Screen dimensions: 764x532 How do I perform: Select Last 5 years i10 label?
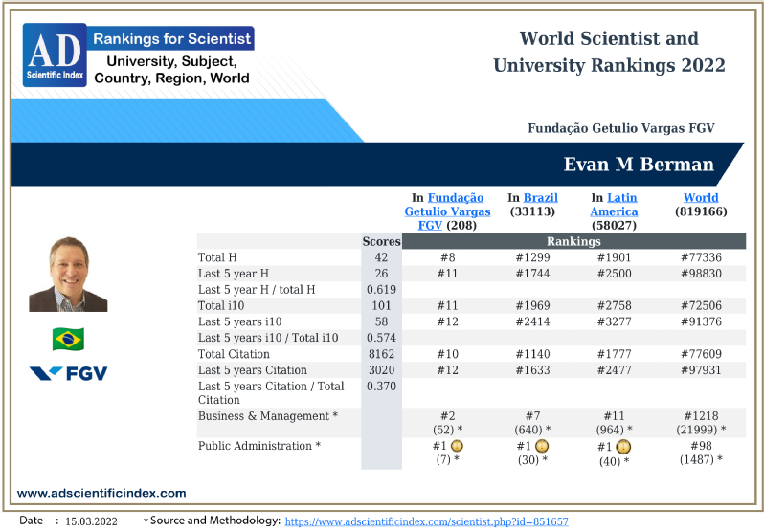[x=239, y=321]
